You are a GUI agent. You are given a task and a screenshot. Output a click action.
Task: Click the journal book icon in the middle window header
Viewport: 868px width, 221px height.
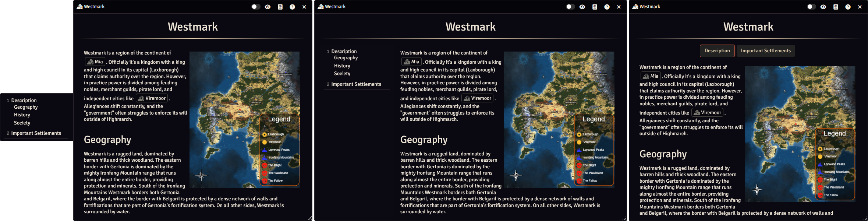[595, 7]
